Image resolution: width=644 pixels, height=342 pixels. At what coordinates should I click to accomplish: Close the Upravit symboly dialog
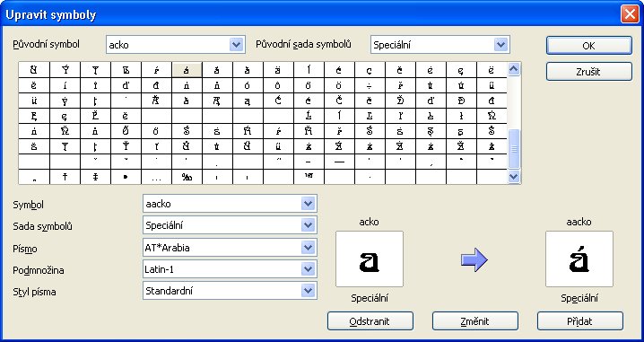[x=630, y=14]
